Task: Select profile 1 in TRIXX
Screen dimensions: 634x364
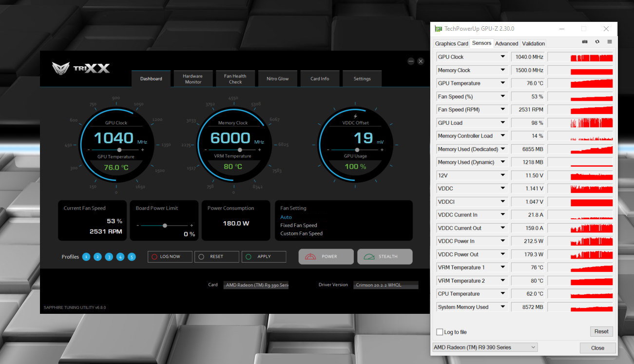Action: (86, 257)
